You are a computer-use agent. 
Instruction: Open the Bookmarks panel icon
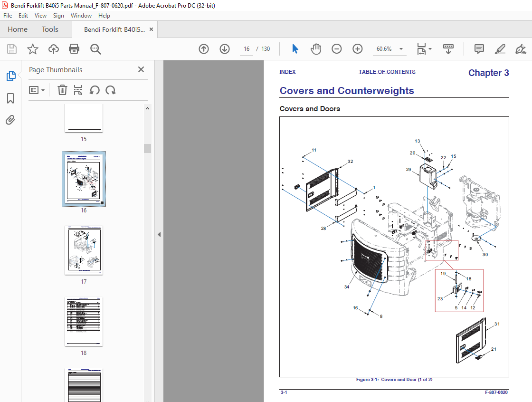10,98
